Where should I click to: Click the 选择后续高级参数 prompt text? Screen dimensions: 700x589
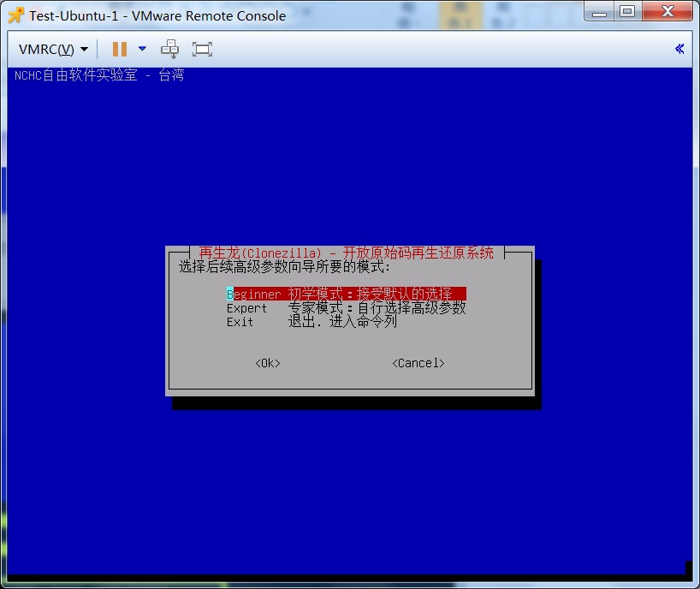(283, 266)
